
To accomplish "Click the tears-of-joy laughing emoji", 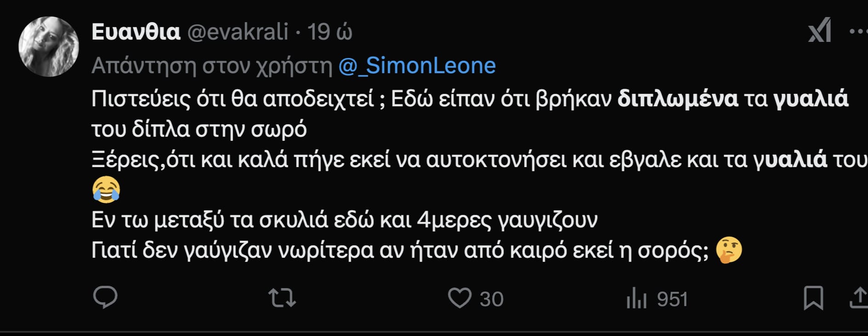I will tap(106, 189).
